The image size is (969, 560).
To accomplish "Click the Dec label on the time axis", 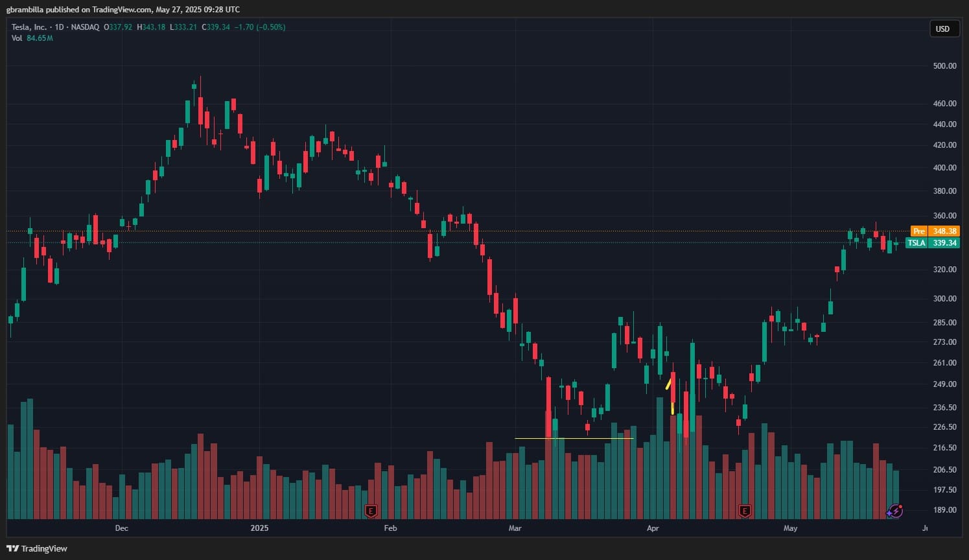I will tap(121, 528).
